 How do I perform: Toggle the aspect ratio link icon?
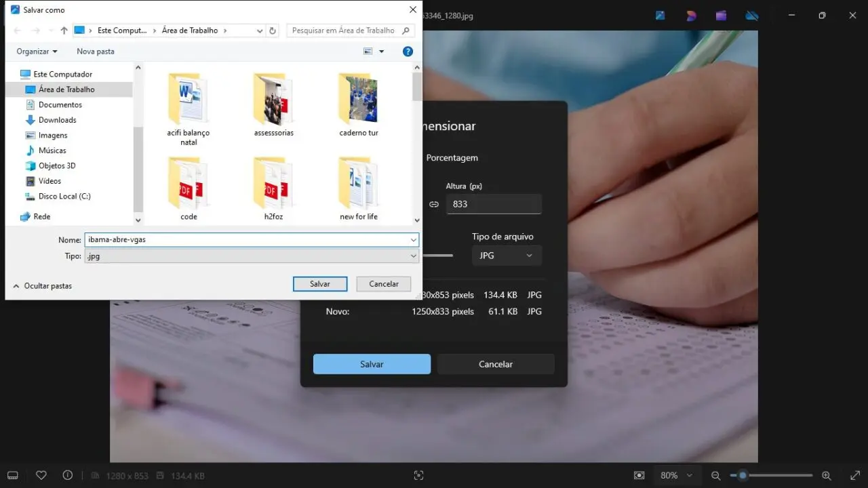pos(434,204)
